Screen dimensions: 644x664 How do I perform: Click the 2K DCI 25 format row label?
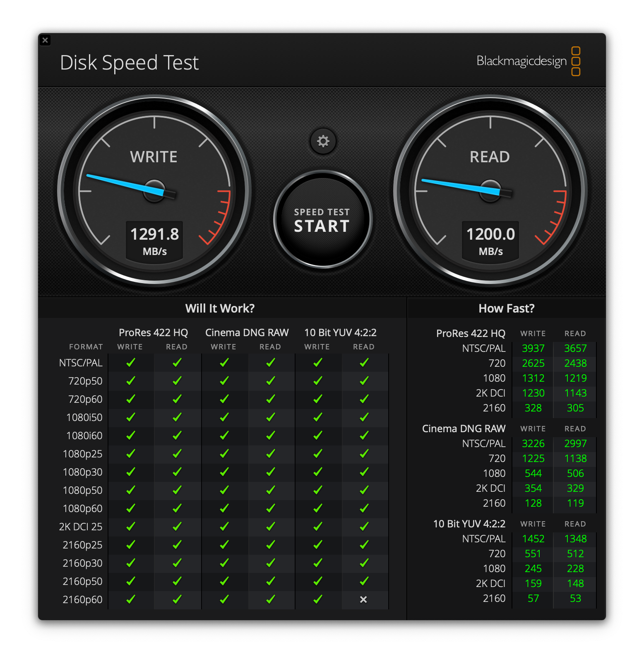point(81,527)
